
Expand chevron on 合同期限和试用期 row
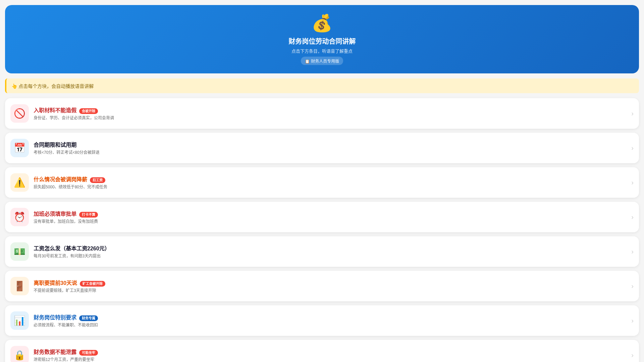(x=632, y=148)
